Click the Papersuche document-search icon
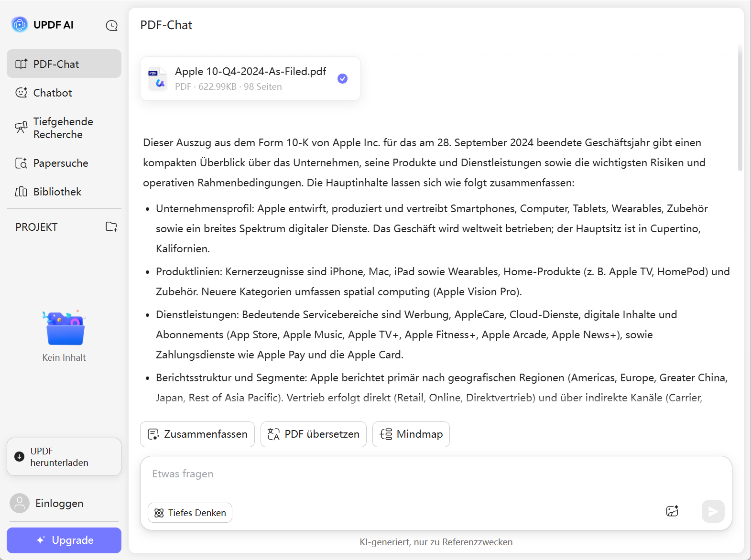The width and height of the screenshot is (751, 560). pyautogui.click(x=22, y=163)
